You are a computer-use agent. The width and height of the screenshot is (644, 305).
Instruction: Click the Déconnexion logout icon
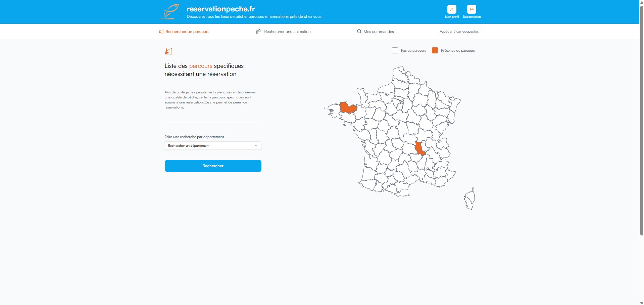click(x=472, y=9)
